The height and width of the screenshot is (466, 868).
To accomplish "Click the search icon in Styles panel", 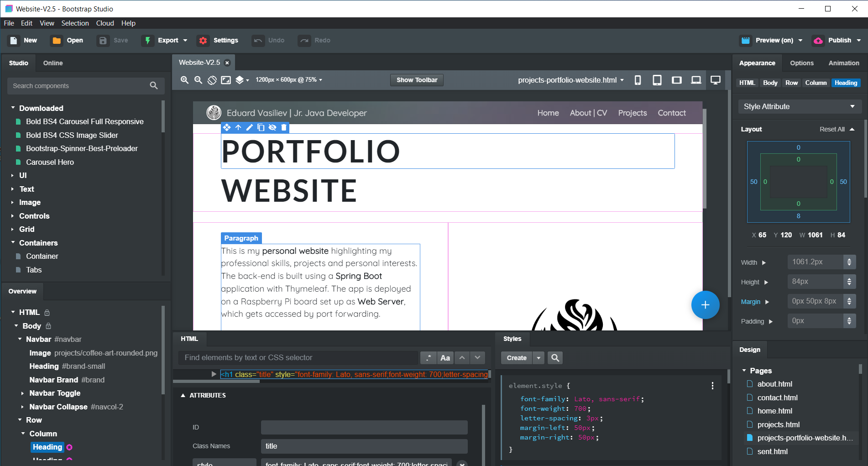I will pyautogui.click(x=555, y=358).
